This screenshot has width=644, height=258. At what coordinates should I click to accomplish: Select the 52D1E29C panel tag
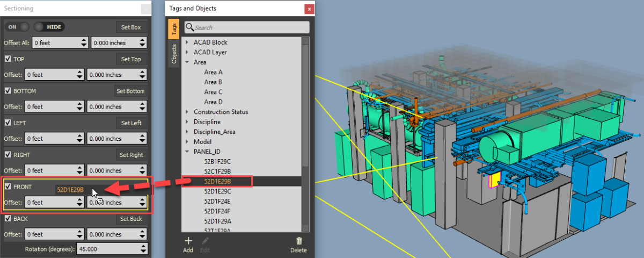[x=217, y=191]
